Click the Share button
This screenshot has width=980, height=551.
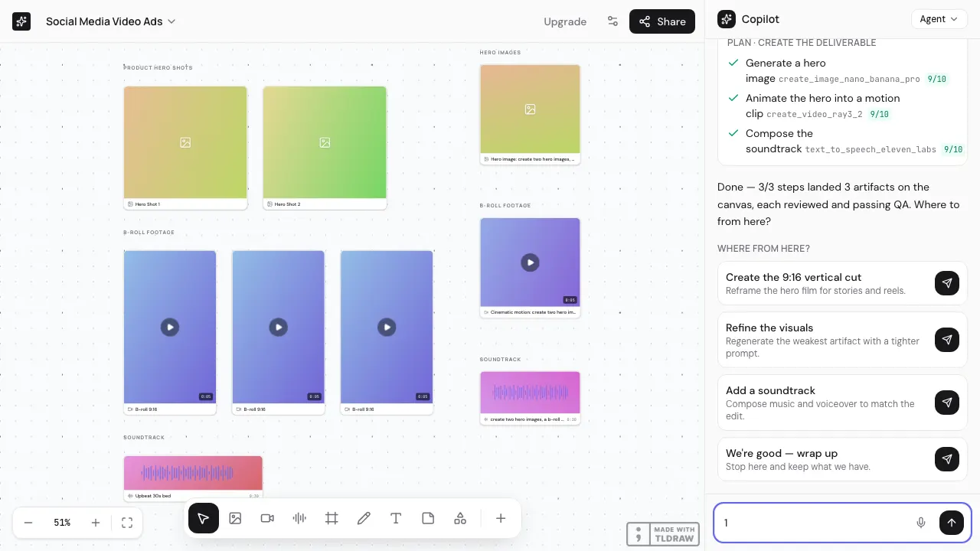(x=662, y=21)
